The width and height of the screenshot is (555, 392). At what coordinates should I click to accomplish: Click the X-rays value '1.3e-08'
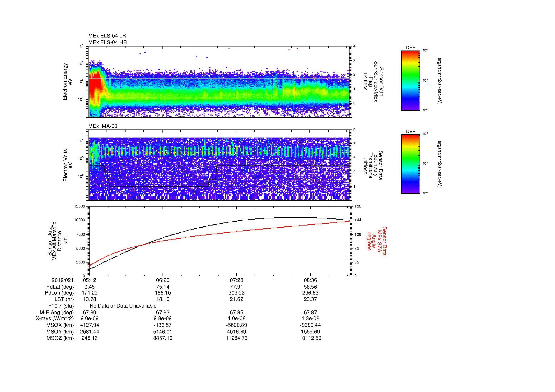point(310,318)
